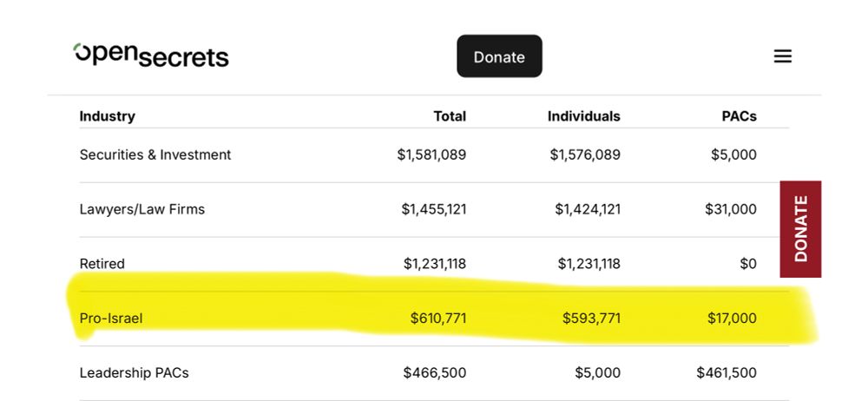This screenshot has width=868, height=401.
Task: Open the Lawyers/Law Firms industry entry
Action: pos(142,209)
